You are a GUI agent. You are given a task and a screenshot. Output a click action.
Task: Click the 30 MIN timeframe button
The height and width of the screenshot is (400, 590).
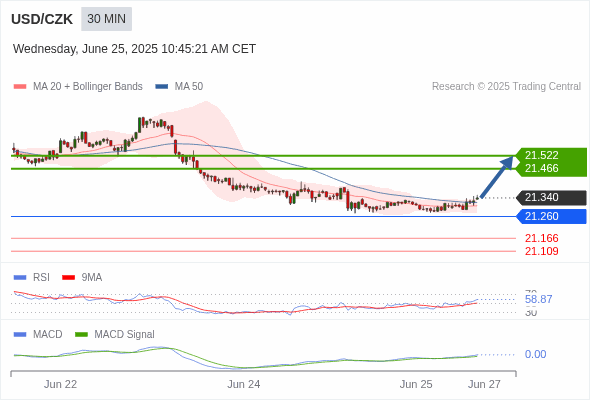(106, 19)
